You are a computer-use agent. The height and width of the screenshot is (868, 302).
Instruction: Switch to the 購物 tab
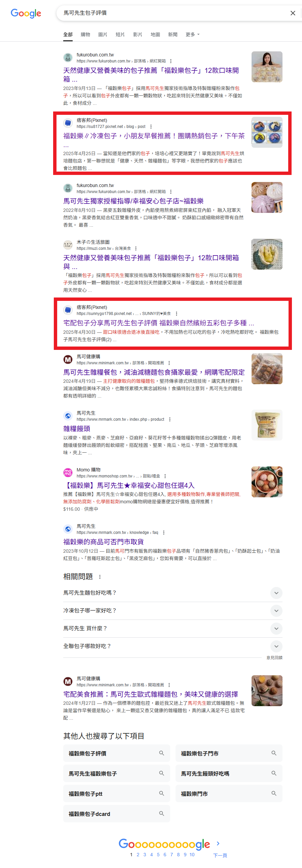(x=85, y=34)
